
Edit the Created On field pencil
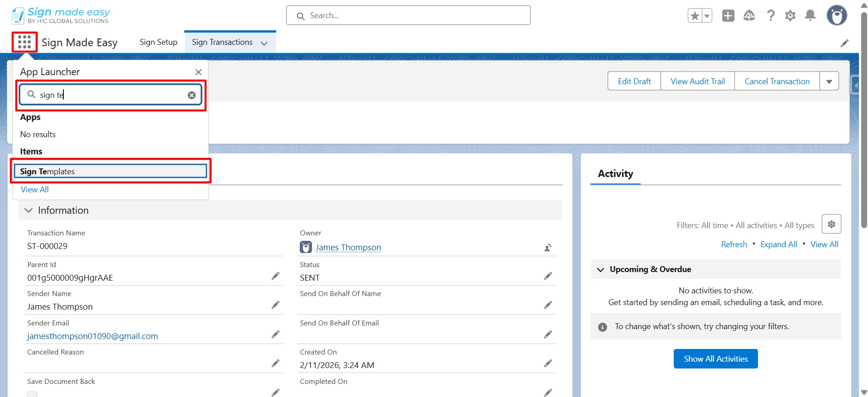pyautogui.click(x=548, y=364)
